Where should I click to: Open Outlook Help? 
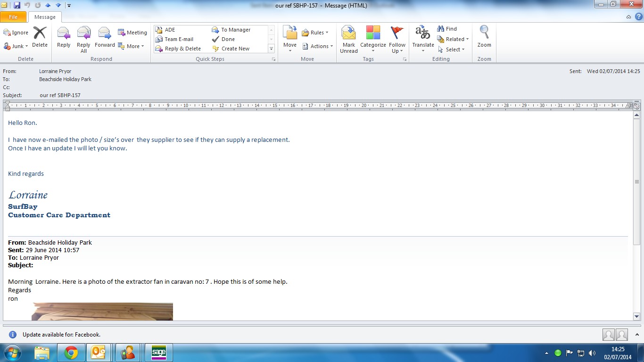click(638, 17)
